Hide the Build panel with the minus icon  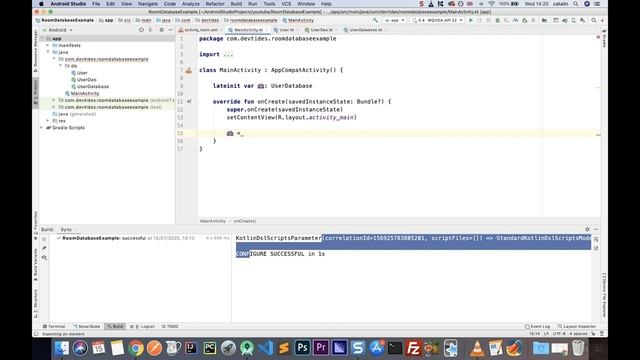(x=596, y=229)
